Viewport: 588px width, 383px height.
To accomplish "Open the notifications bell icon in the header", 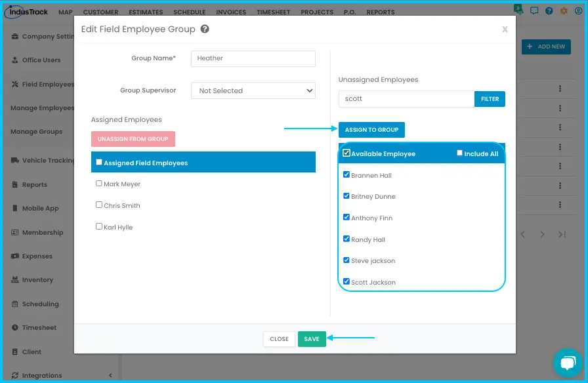I will point(518,9).
